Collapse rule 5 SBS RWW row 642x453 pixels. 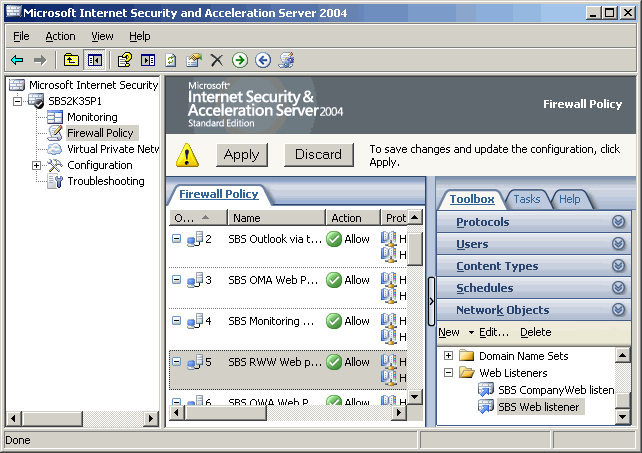[x=176, y=362]
